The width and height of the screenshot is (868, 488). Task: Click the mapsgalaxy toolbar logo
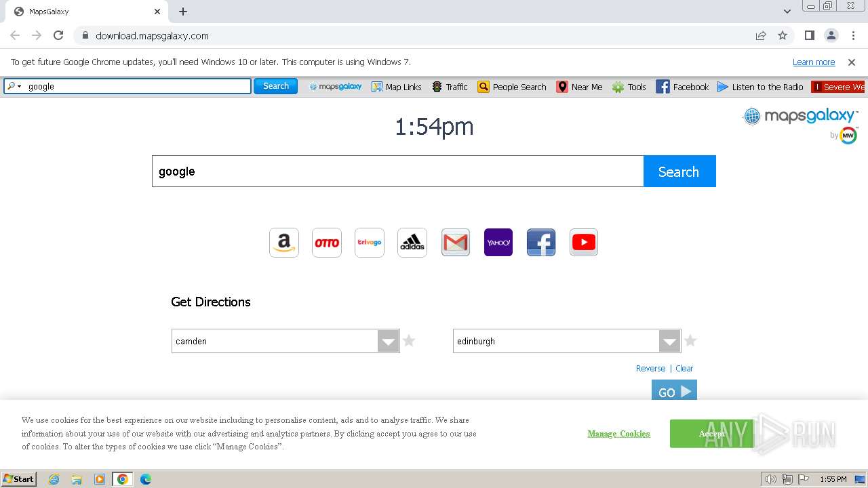pyautogui.click(x=336, y=87)
